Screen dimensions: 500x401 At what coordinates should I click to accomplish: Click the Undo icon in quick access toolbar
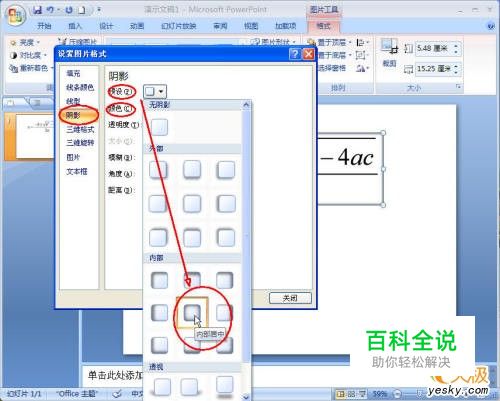pos(51,10)
